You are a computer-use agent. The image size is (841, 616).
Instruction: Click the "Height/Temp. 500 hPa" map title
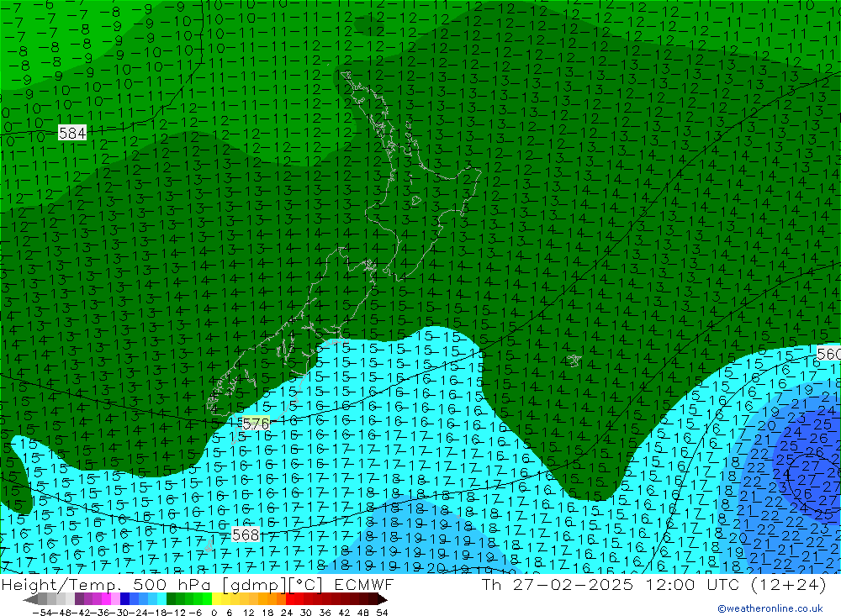click(x=108, y=584)
